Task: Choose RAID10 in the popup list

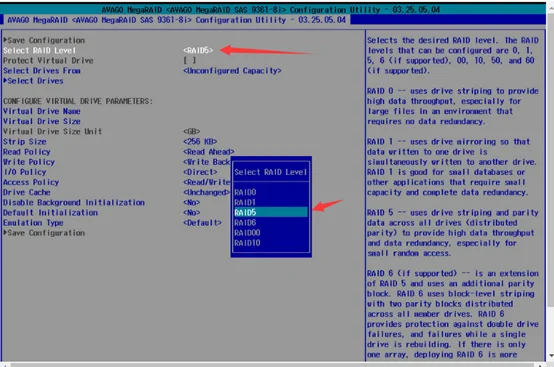Action: click(x=247, y=243)
